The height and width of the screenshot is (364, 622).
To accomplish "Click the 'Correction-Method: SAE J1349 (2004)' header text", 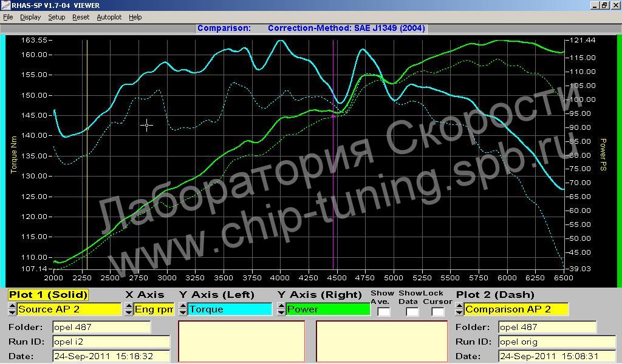I will point(346,28).
